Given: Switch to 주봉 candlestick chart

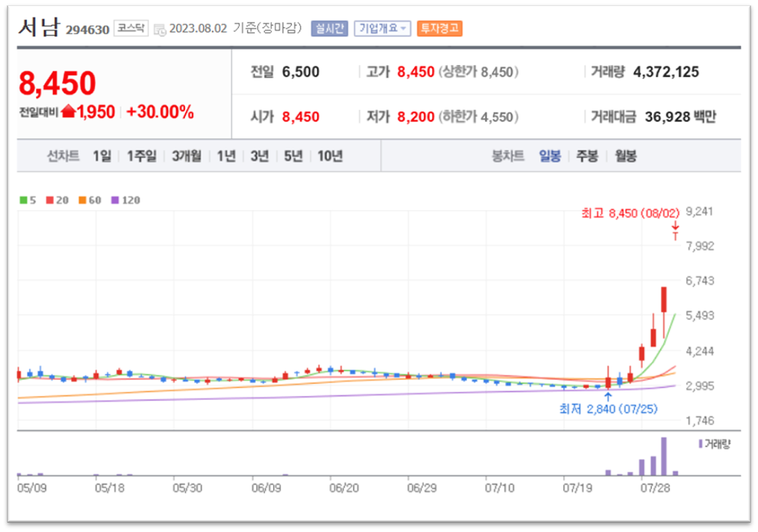Looking at the screenshot, I should point(587,156).
